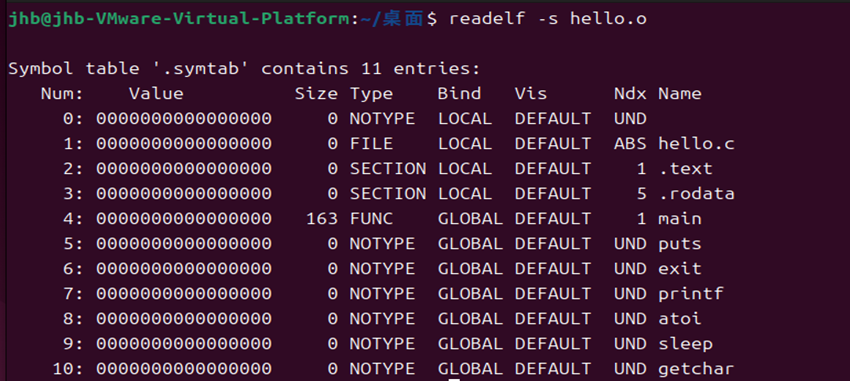Click the "Symbol table '.symtab' contains 11 entries" line
This screenshot has height=381, width=850.
tap(244, 69)
